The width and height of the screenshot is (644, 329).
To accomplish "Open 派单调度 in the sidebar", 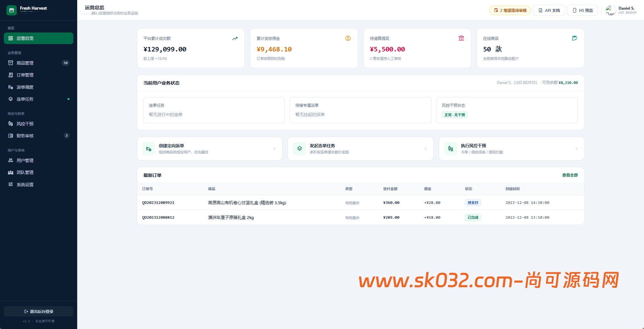I will (x=39, y=87).
